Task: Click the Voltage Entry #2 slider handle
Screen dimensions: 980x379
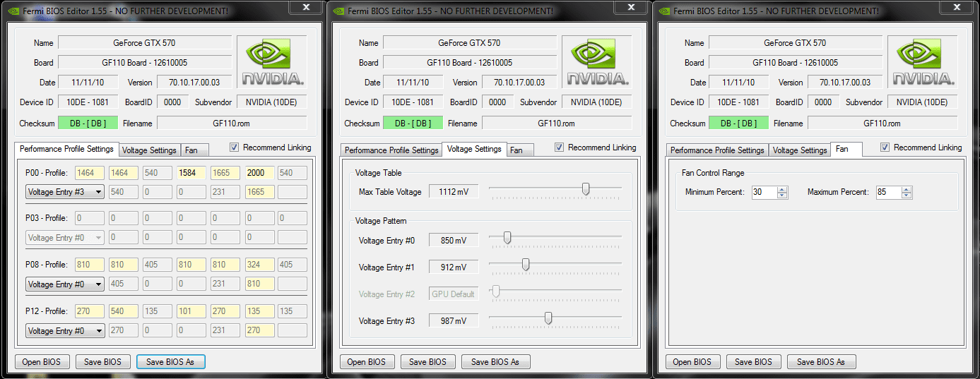Action: [496, 291]
